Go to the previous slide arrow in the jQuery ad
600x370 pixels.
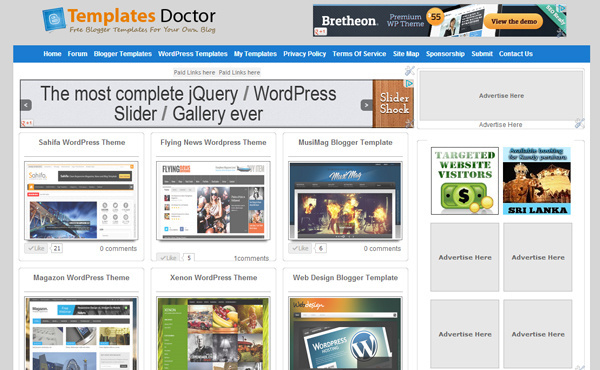[26, 105]
